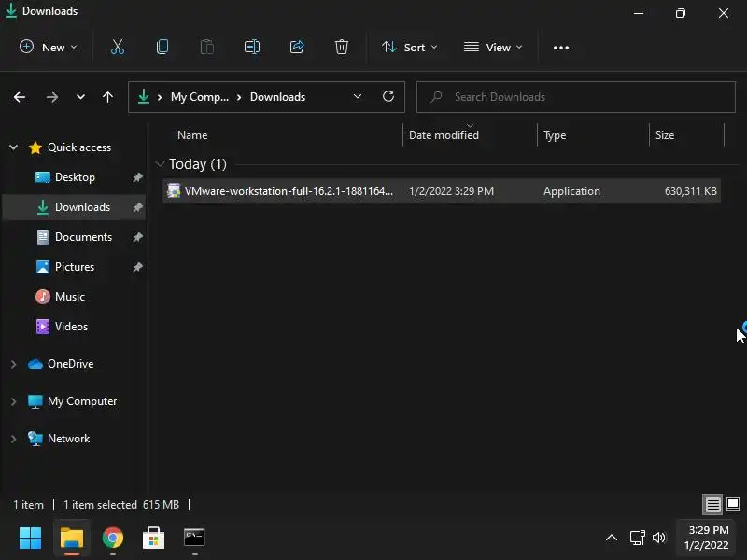Go back with the left arrow
The height and width of the screenshot is (560, 747).
pyautogui.click(x=20, y=97)
